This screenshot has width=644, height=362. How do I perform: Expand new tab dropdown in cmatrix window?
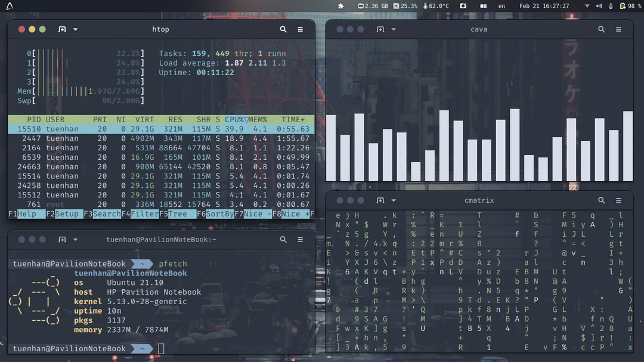394,200
